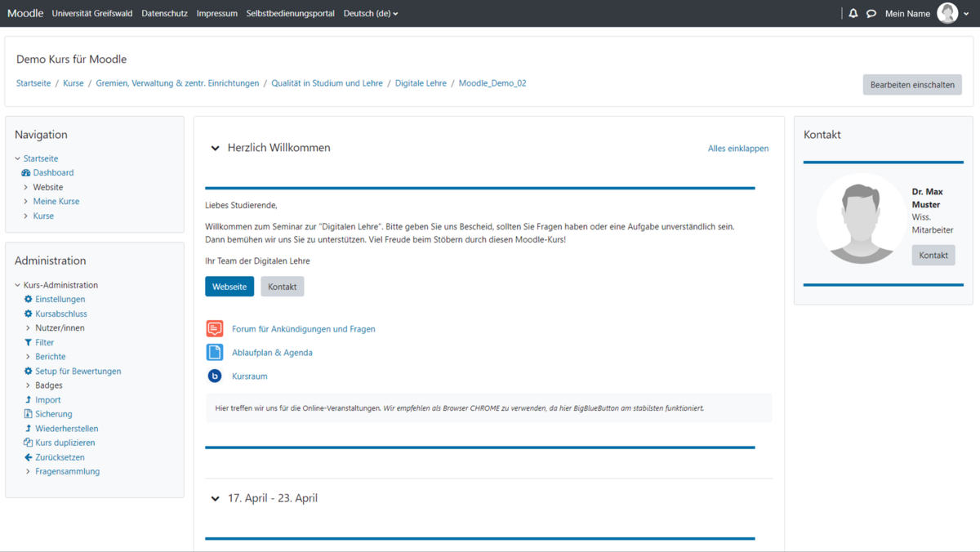Open the messages speech-bubble icon

click(871, 13)
